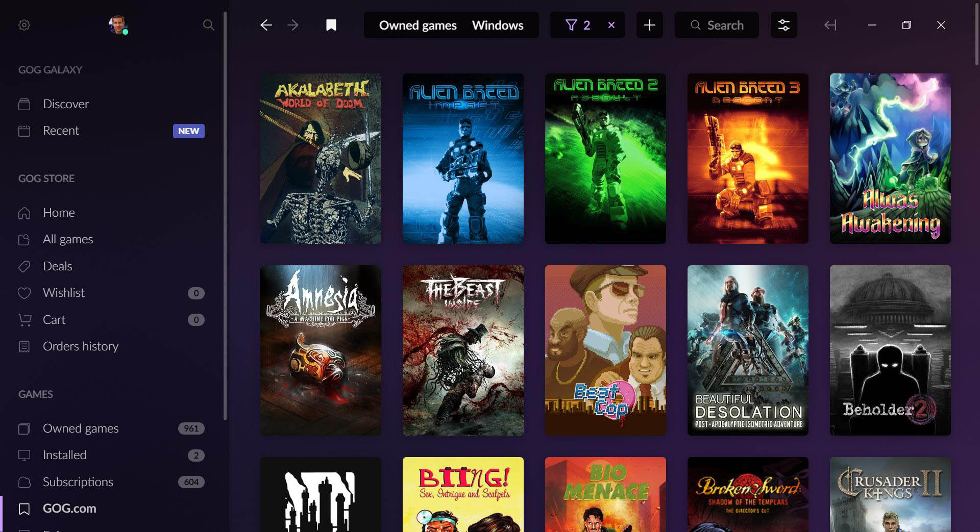Toggle the bookmark icon in toolbar
The height and width of the screenshot is (532, 980).
[331, 25]
